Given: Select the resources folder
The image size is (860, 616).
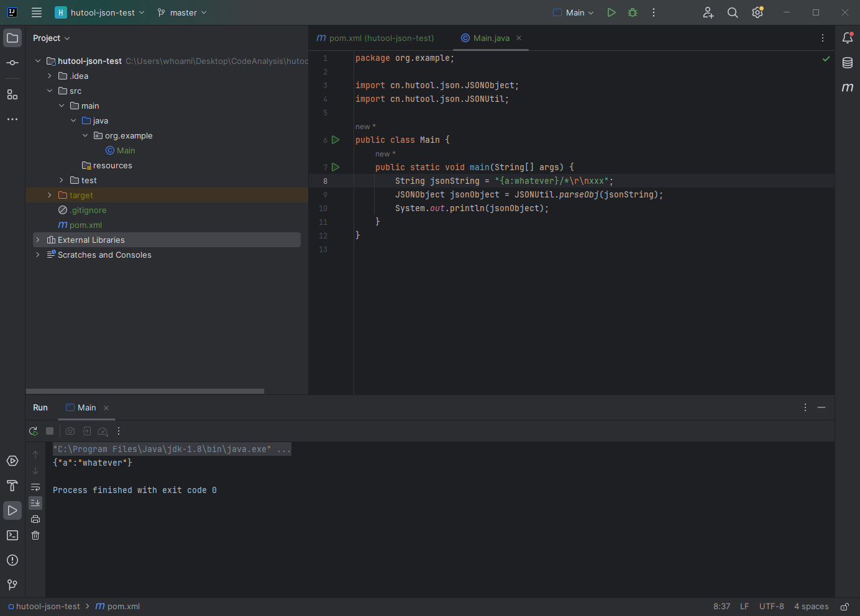Looking at the screenshot, I should click(107, 165).
